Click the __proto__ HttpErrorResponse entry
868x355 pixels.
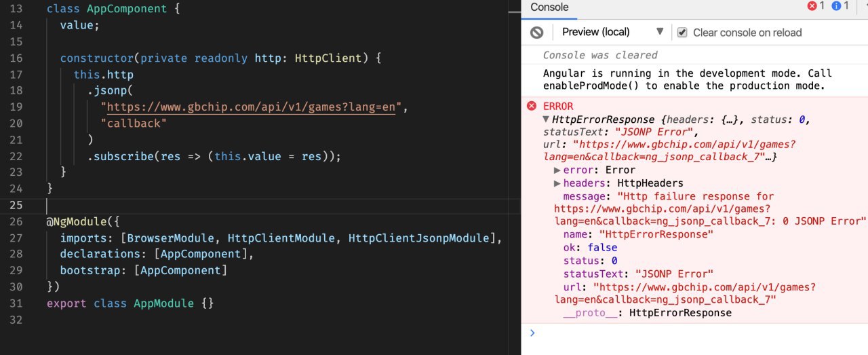tap(647, 313)
